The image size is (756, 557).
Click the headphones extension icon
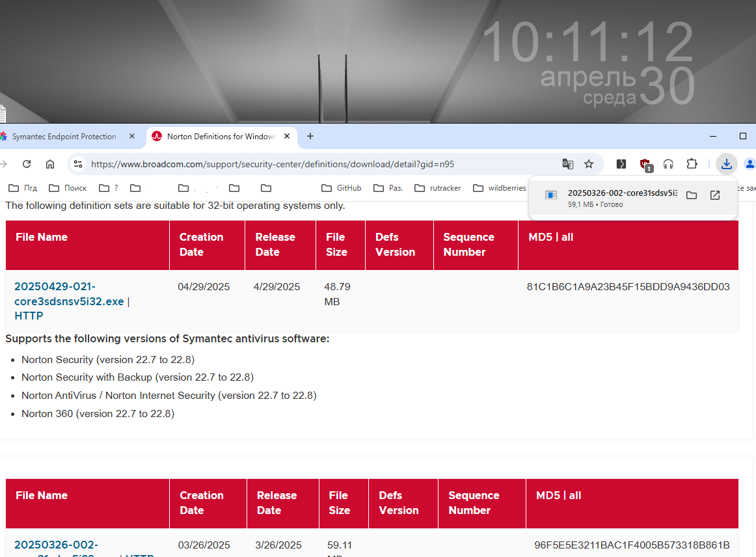[x=668, y=164]
